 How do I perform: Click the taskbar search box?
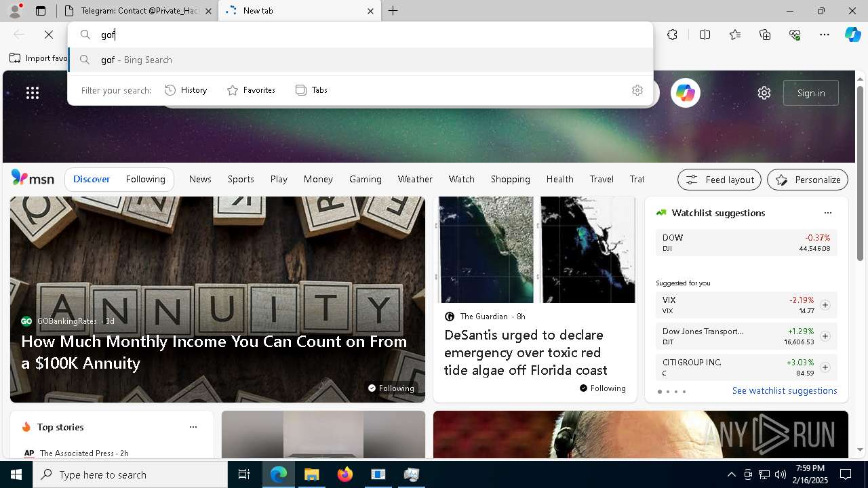point(130,474)
